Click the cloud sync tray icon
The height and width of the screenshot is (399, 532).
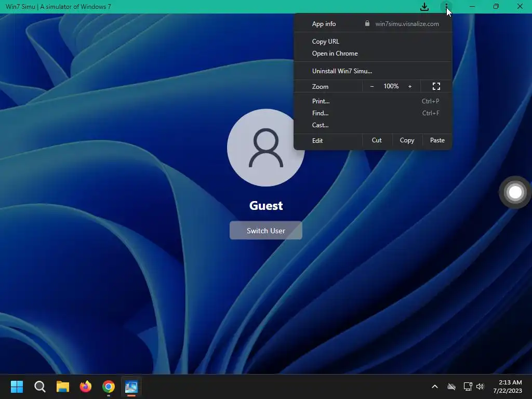(x=451, y=387)
